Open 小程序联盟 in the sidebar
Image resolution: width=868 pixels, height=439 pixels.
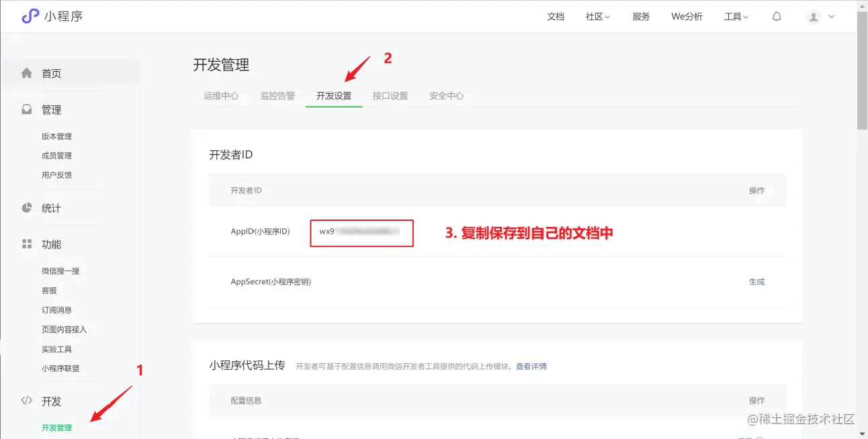tap(60, 369)
